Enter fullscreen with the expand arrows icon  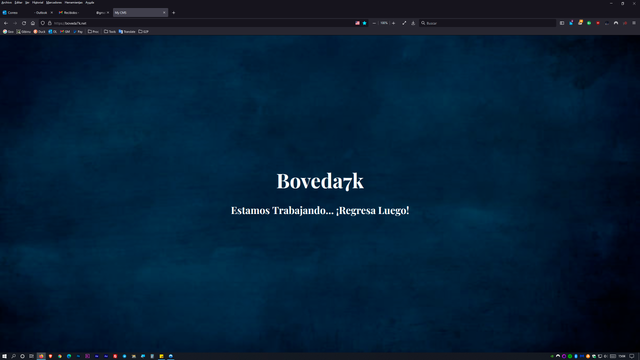point(404,23)
